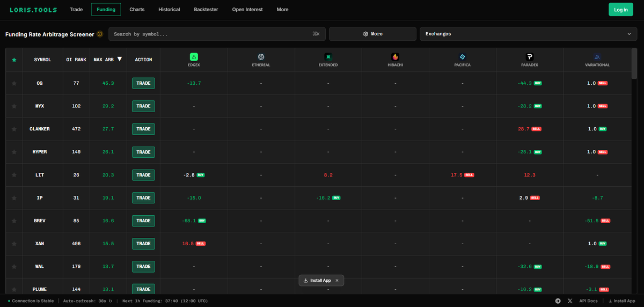Click the 45.3 max arb value for OG

(x=108, y=83)
